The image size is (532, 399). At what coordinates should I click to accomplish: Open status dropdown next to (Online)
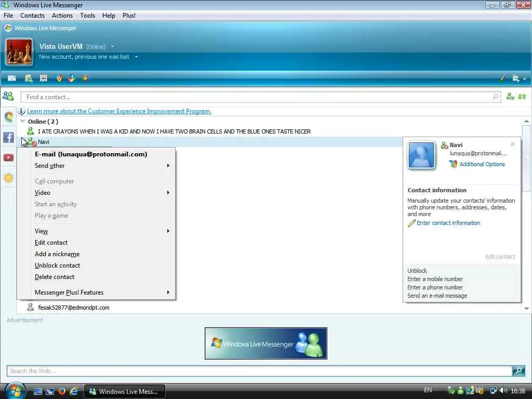[112, 46]
